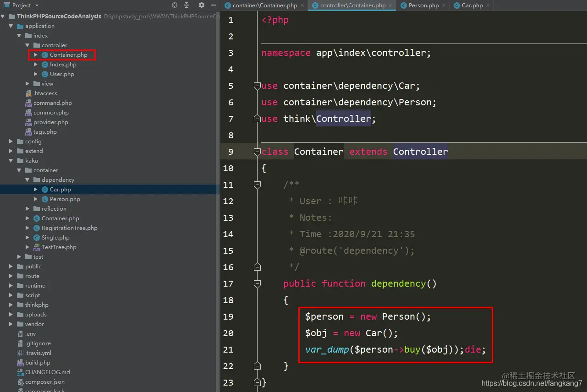Click the composer.json file icon

[x=20, y=382]
